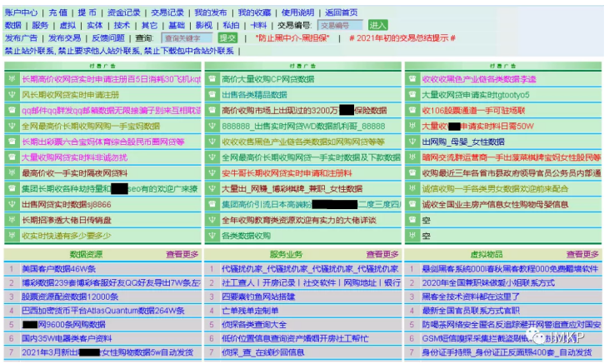609x364 pixels.
Task: Click the icon beside "各类数据收购"
Action: point(212,236)
